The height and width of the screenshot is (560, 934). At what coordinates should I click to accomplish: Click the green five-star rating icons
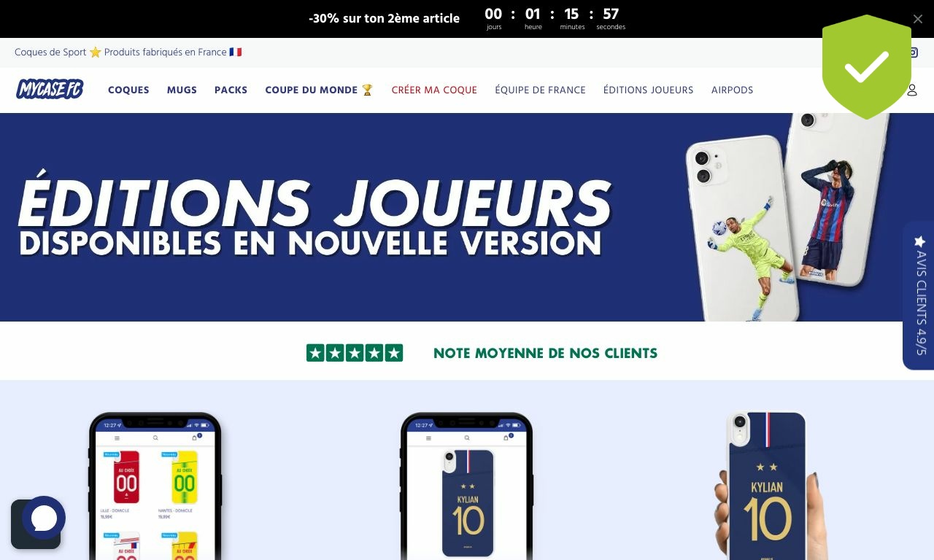tap(355, 353)
